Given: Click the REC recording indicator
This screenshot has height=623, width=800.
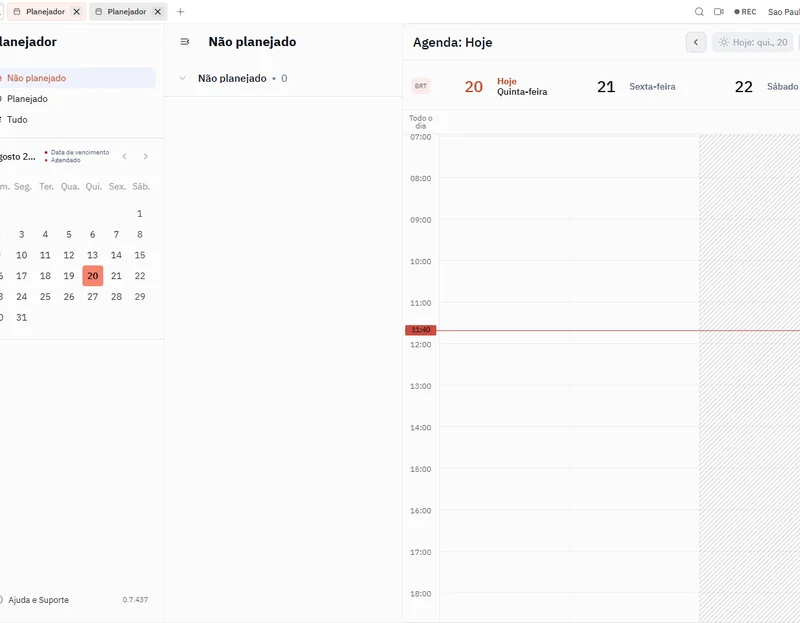Looking at the screenshot, I should (x=745, y=12).
